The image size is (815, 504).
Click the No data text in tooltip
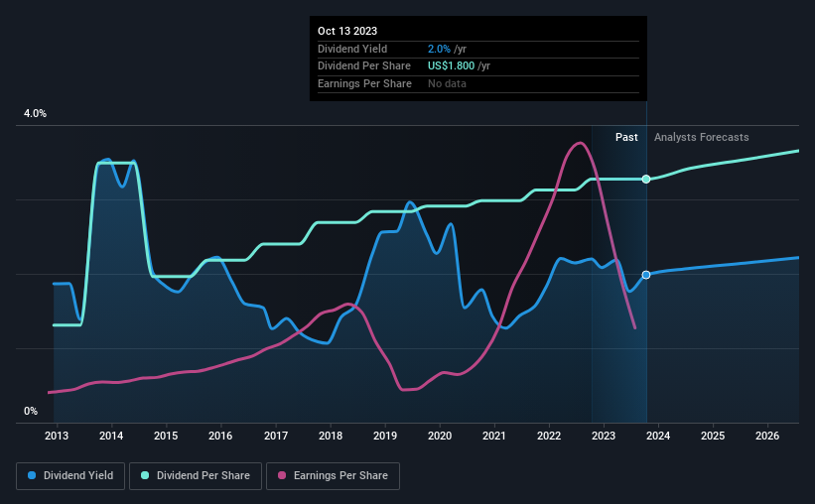tap(447, 83)
